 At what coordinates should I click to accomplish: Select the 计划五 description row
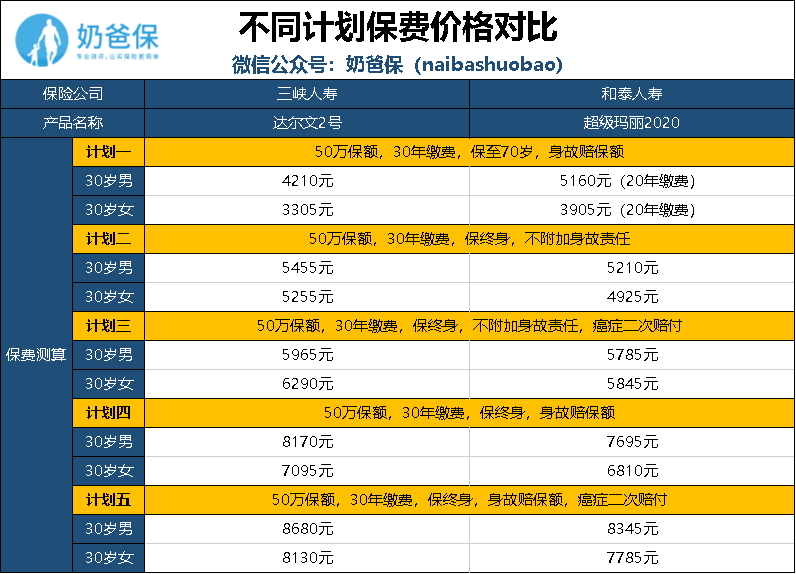click(x=470, y=500)
